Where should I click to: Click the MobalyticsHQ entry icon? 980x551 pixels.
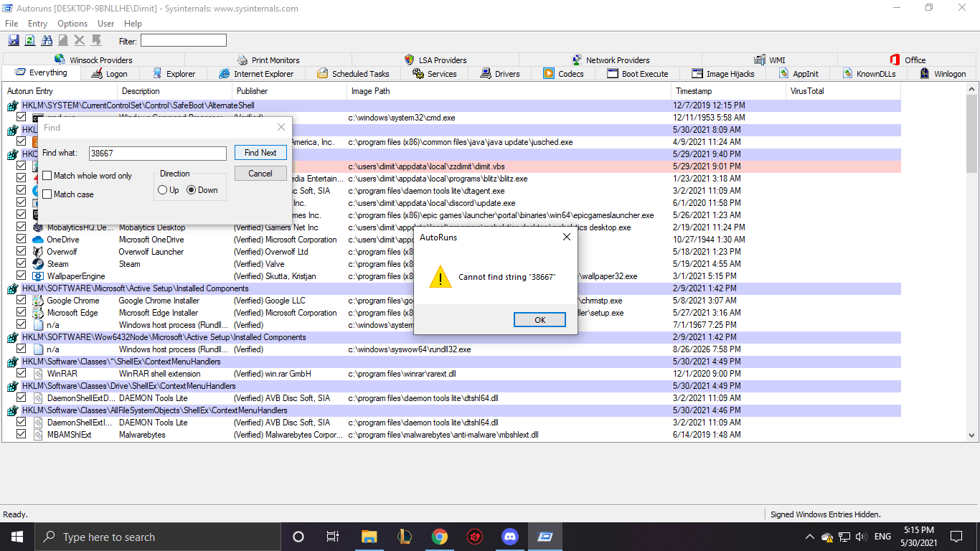39,227
